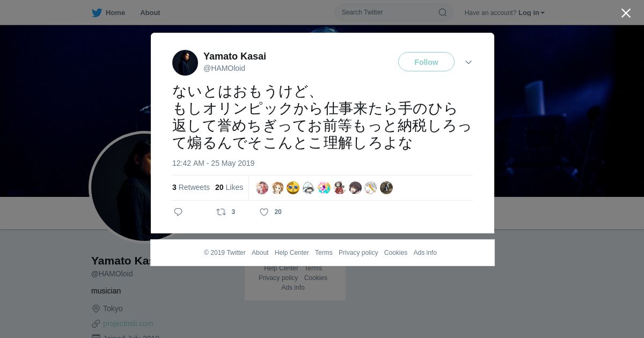Image resolution: width=644 pixels, height=338 pixels.
Task: Expand the tweet options chevron menu
Action: (x=469, y=62)
